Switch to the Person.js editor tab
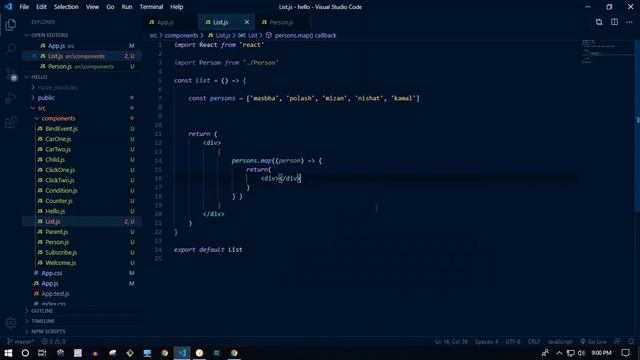Image resolution: width=640 pixels, height=360 pixels. (282, 22)
